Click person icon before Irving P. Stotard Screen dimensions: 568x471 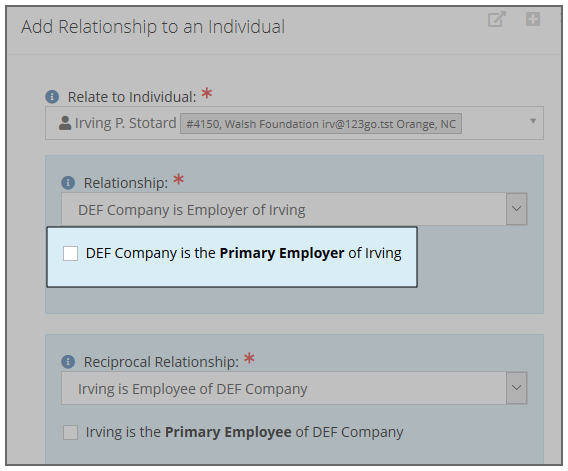(x=65, y=123)
